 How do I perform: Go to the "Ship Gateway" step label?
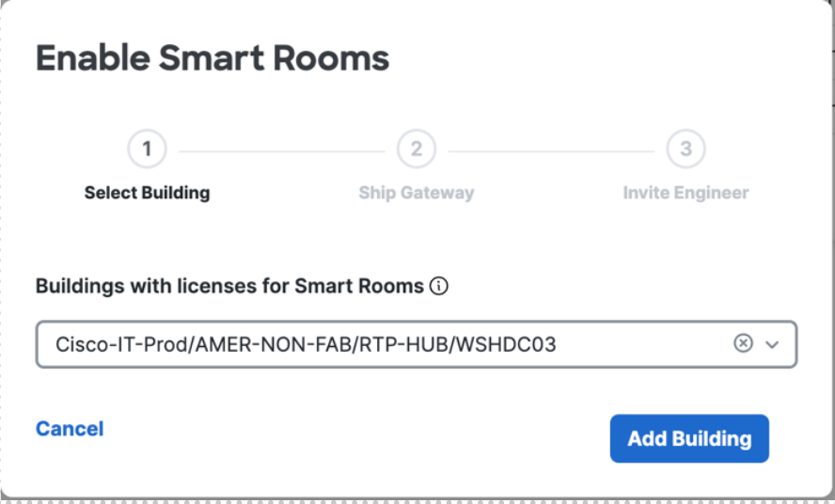click(x=417, y=193)
